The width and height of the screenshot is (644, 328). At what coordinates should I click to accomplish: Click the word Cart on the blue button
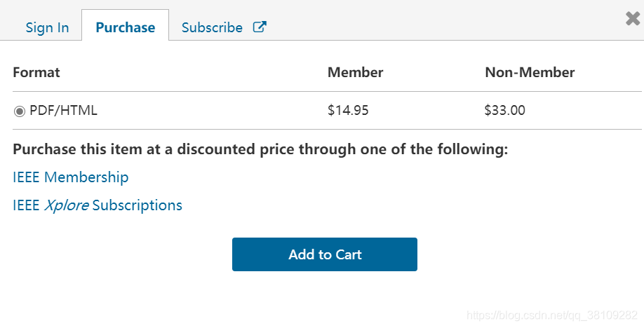pyautogui.click(x=349, y=254)
